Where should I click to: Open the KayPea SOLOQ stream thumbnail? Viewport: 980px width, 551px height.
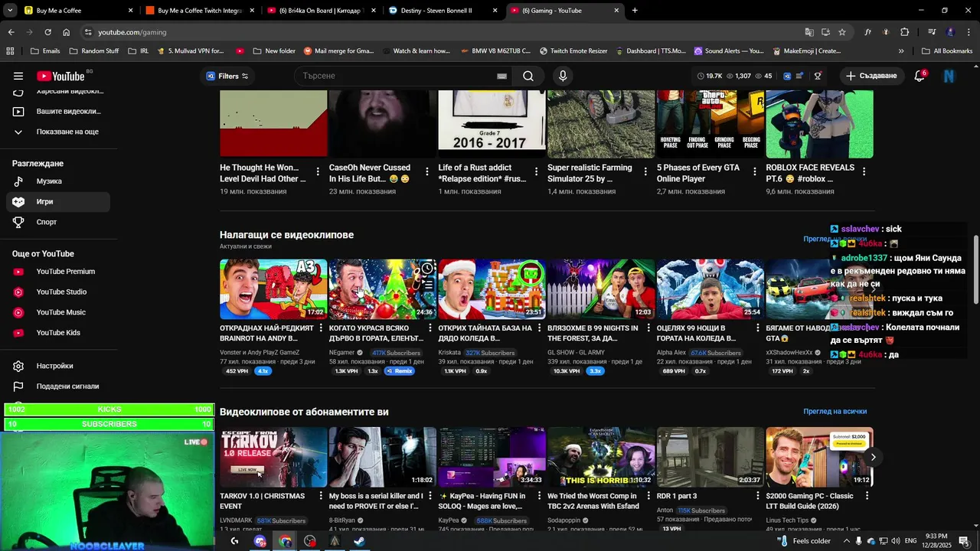click(492, 457)
